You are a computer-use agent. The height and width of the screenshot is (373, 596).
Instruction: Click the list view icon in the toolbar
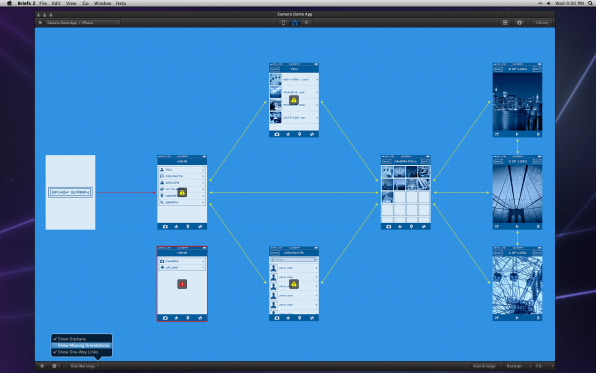coord(505,23)
